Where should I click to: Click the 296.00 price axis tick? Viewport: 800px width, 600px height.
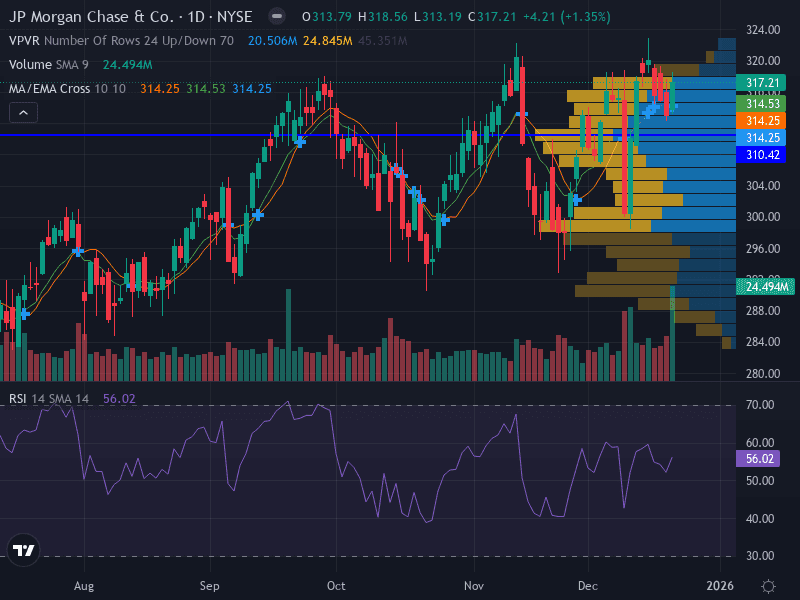tap(763, 248)
